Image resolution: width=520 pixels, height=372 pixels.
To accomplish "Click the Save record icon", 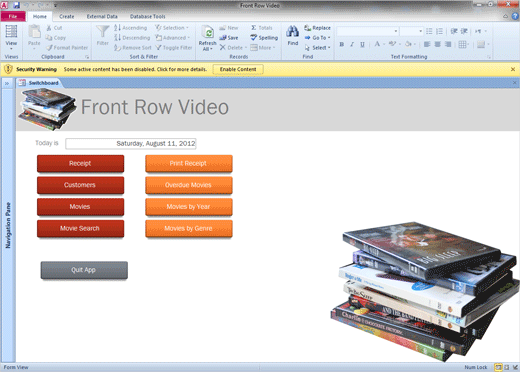I will (223, 38).
